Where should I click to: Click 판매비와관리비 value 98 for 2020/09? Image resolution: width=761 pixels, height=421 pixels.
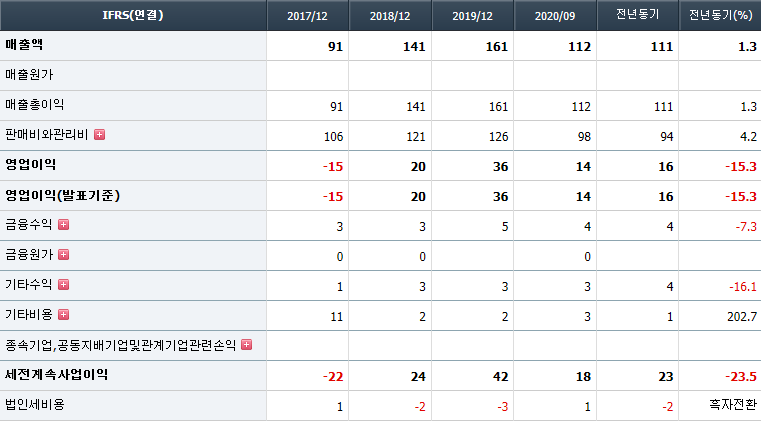(584, 137)
